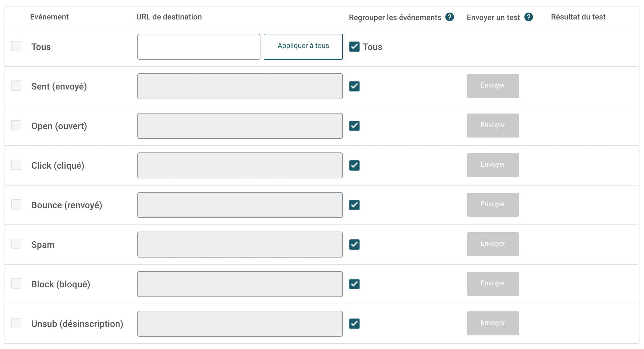Click Envoyer button in Open (ouvert) row
The image size is (644, 349).
pyautogui.click(x=493, y=126)
